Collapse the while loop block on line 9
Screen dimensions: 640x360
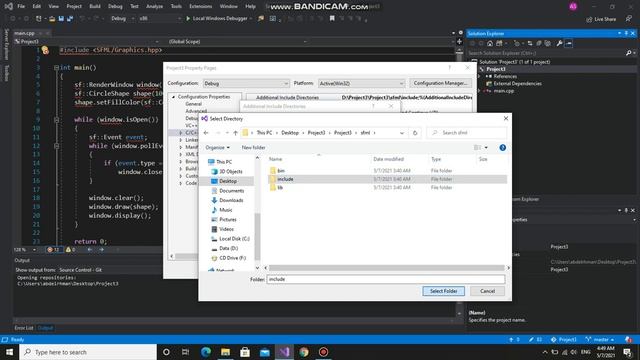(x=56, y=120)
